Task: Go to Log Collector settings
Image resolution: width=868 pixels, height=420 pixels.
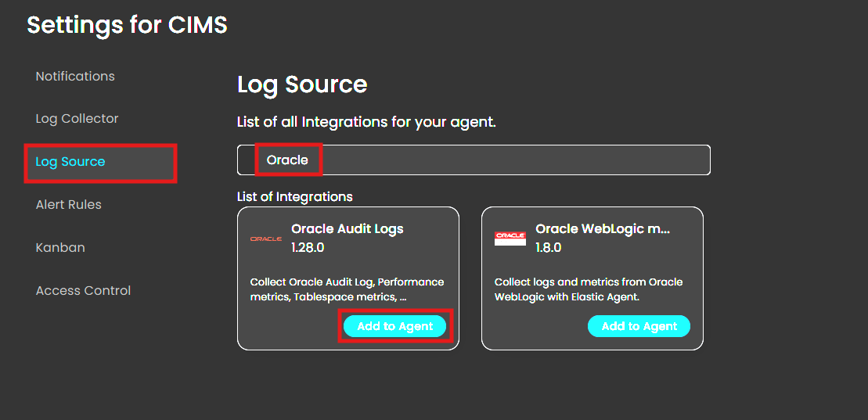Action: pyautogui.click(x=77, y=119)
